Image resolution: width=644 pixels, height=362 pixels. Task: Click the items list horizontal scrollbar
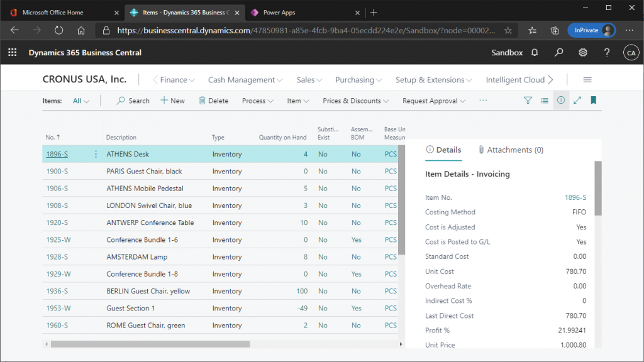pyautogui.click(x=150, y=344)
